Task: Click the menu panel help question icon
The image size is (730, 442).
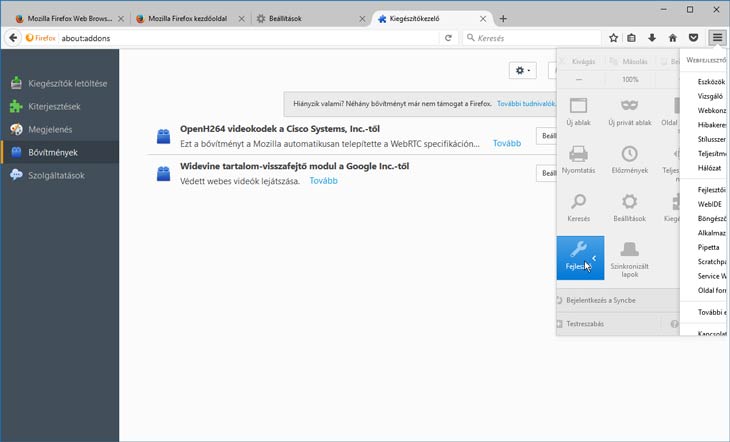Action: (674, 324)
